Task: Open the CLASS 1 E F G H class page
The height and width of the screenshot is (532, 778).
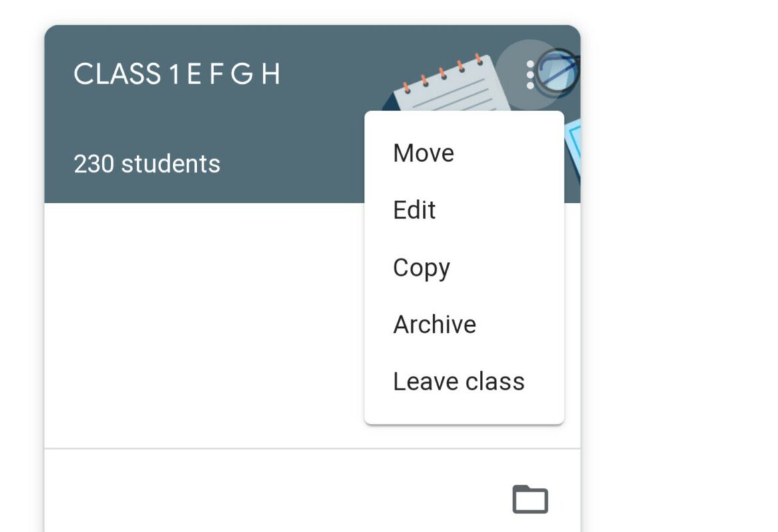Action: click(x=176, y=74)
